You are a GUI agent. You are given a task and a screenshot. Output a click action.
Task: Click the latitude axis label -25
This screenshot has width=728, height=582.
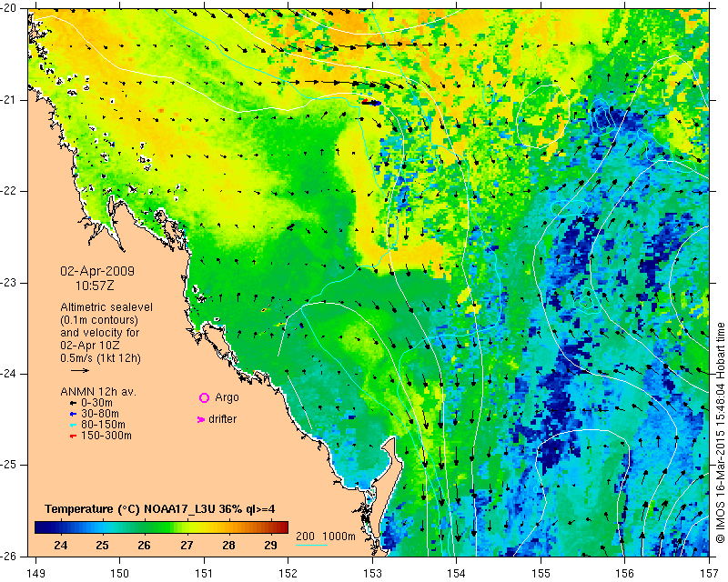[x=8, y=465]
